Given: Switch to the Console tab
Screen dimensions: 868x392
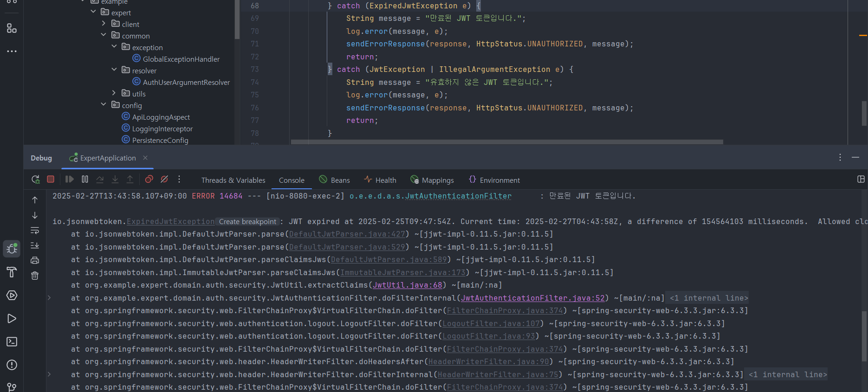Looking at the screenshot, I should click(x=291, y=180).
